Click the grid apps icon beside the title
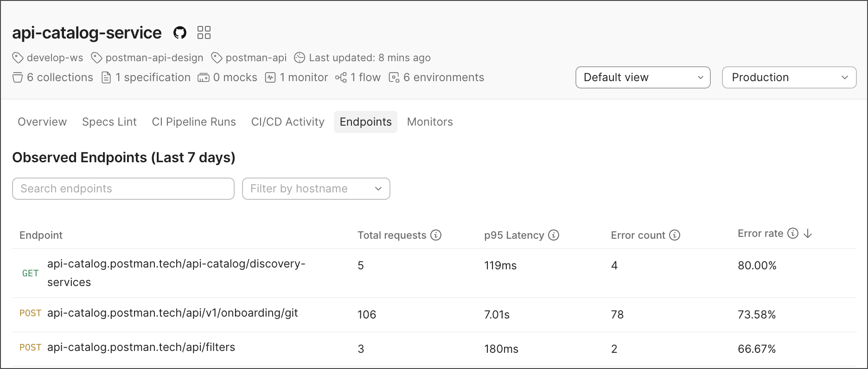Image resolution: width=868 pixels, height=369 pixels. click(204, 32)
